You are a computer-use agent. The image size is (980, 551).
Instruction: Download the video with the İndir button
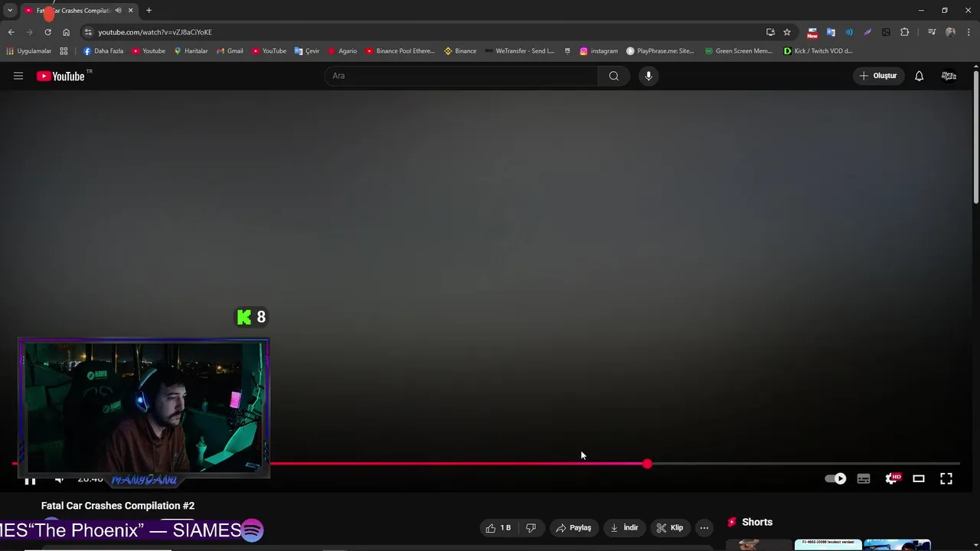[624, 527]
